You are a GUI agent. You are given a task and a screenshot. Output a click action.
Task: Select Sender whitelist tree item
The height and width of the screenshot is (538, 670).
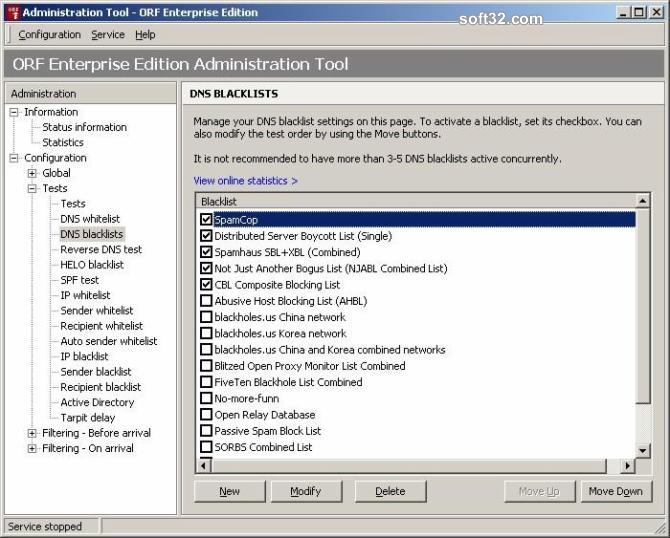pos(97,311)
